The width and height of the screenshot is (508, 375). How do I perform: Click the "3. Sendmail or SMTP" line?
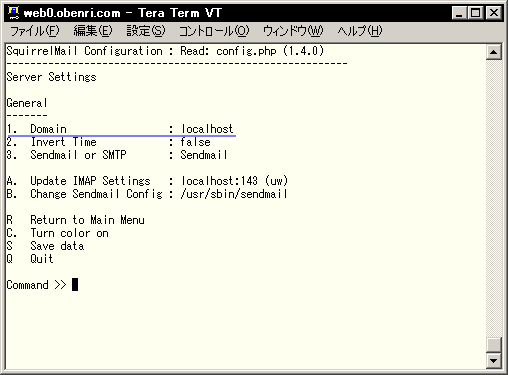click(117, 155)
